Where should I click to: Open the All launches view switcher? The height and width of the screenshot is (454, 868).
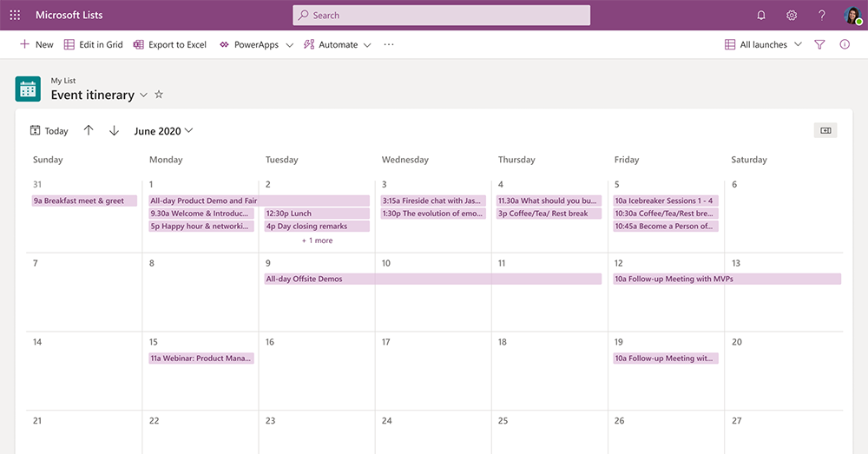pyautogui.click(x=763, y=44)
